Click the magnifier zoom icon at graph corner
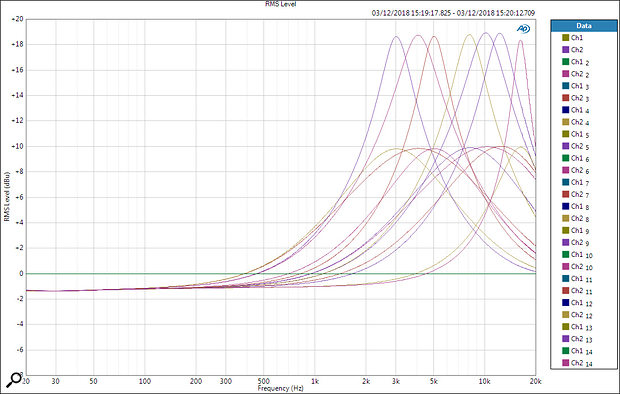The width and height of the screenshot is (620, 394). pyautogui.click(x=14, y=380)
